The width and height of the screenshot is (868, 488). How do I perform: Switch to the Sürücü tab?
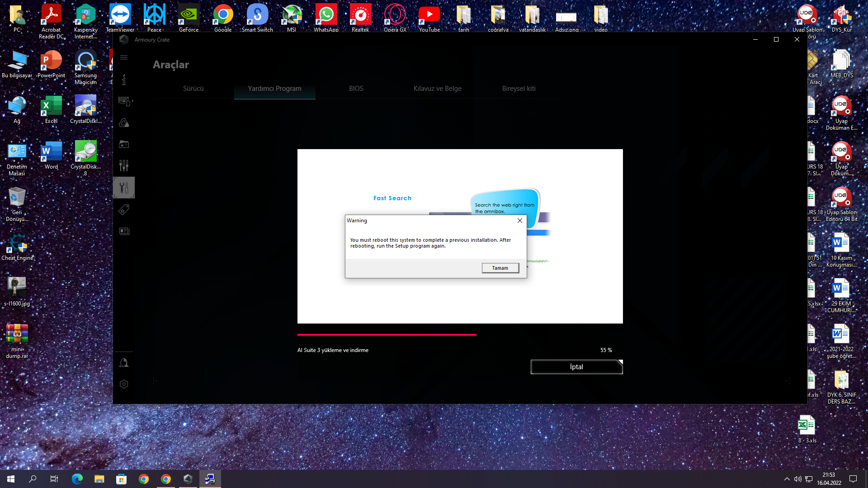[193, 89]
